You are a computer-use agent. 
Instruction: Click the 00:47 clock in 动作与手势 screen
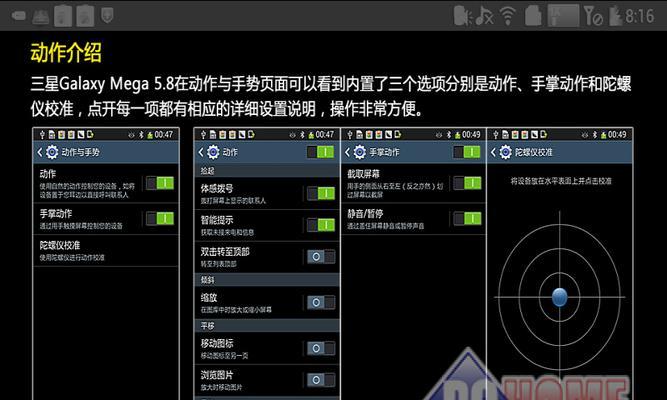(x=163, y=134)
